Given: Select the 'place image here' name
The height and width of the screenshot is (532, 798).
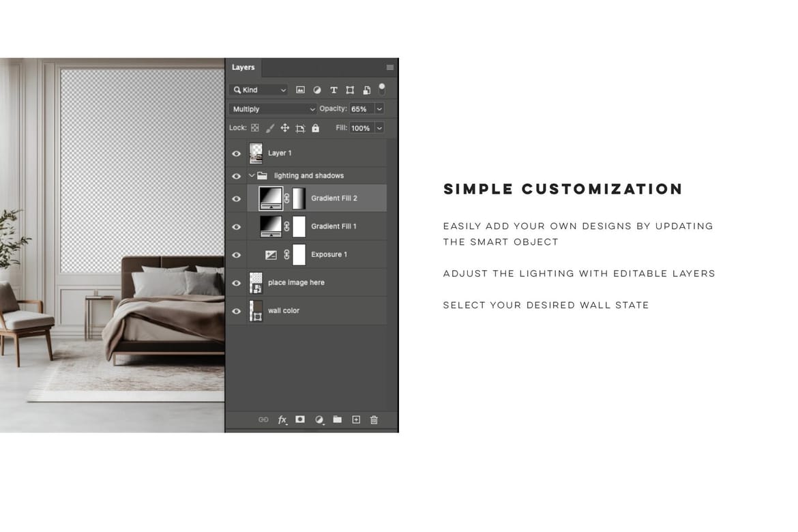Looking at the screenshot, I should pos(296,282).
